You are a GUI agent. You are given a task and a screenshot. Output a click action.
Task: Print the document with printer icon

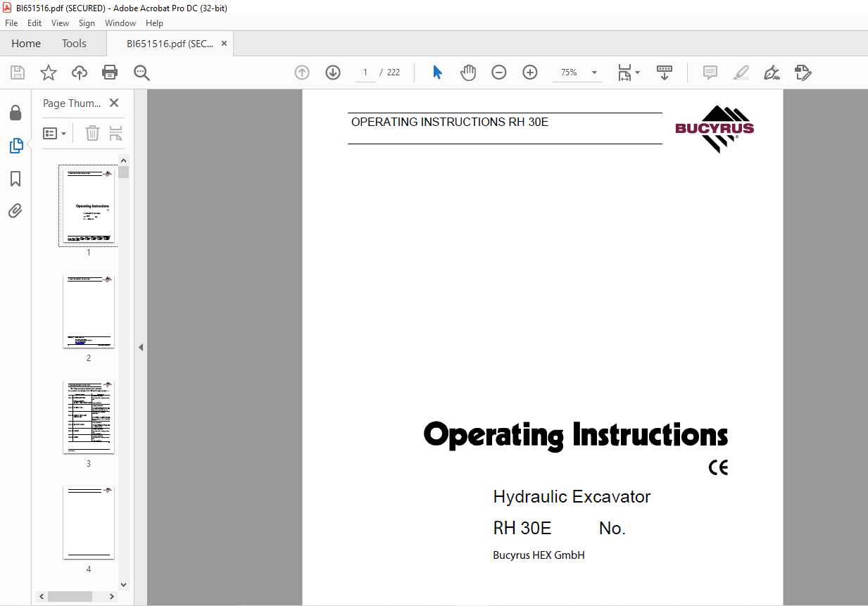point(110,72)
